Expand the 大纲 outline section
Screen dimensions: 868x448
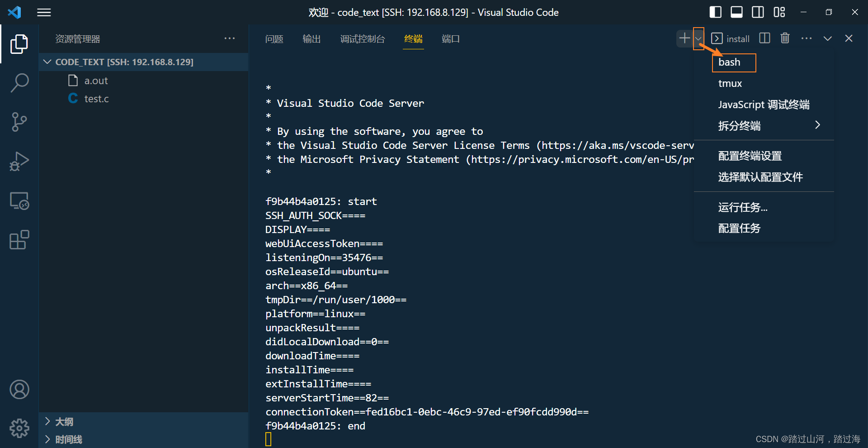pyautogui.click(x=144, y=421)
